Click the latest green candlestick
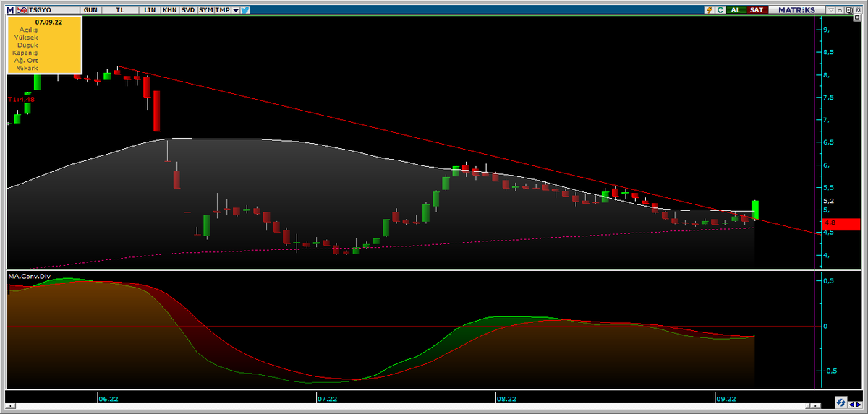 (754, 210)
